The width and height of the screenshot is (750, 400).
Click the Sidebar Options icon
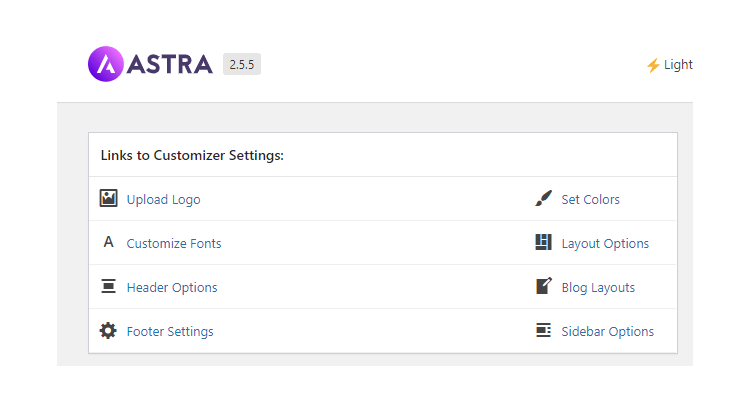[x=543, y=331]
